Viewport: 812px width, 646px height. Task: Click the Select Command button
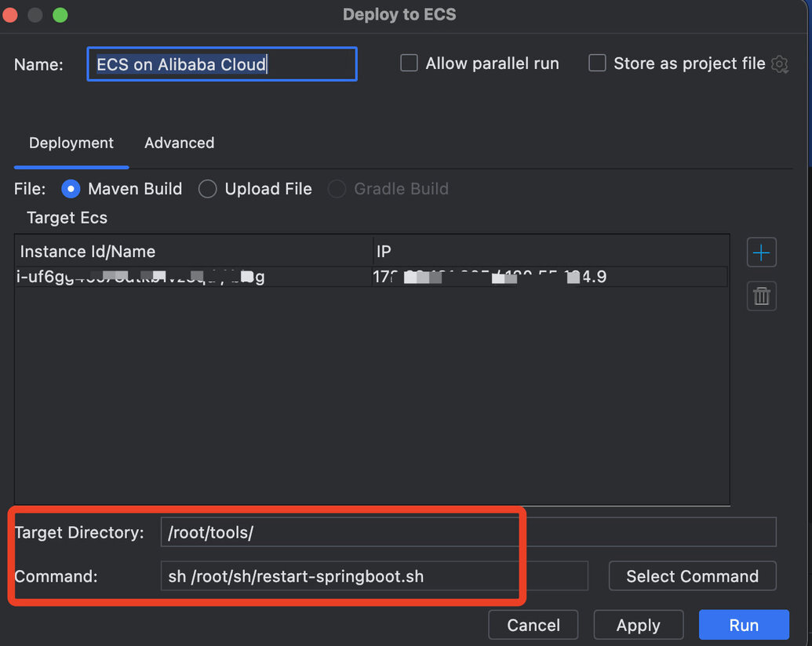pyautogui.click(x=693, y=576)
